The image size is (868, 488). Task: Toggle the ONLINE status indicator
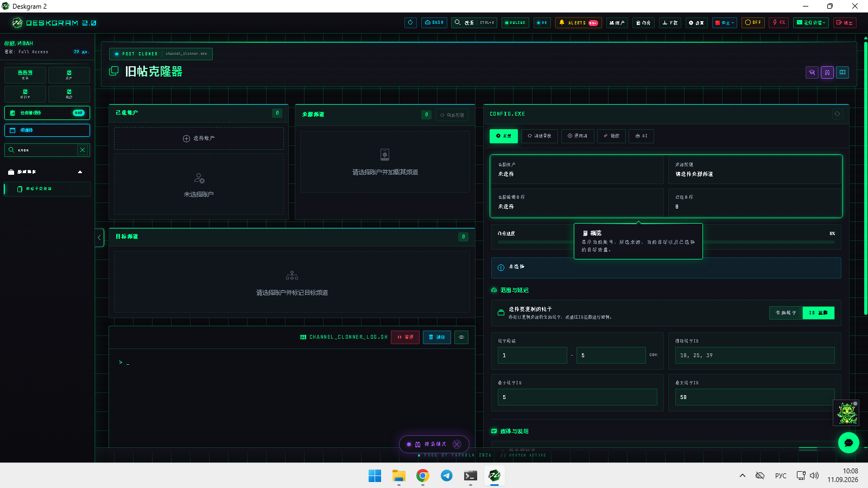(x=516, y=23)
